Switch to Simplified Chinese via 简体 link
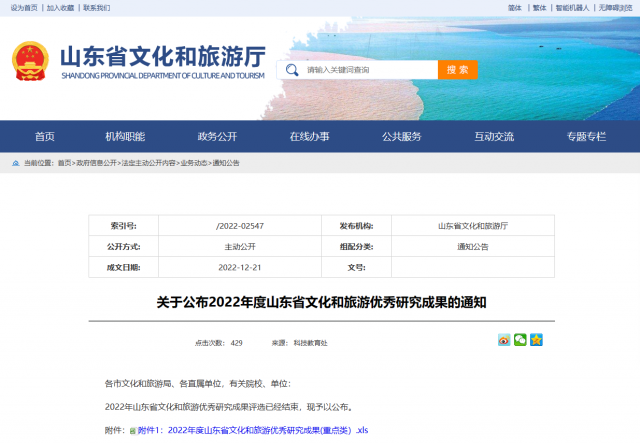 (x=514, y=7)
